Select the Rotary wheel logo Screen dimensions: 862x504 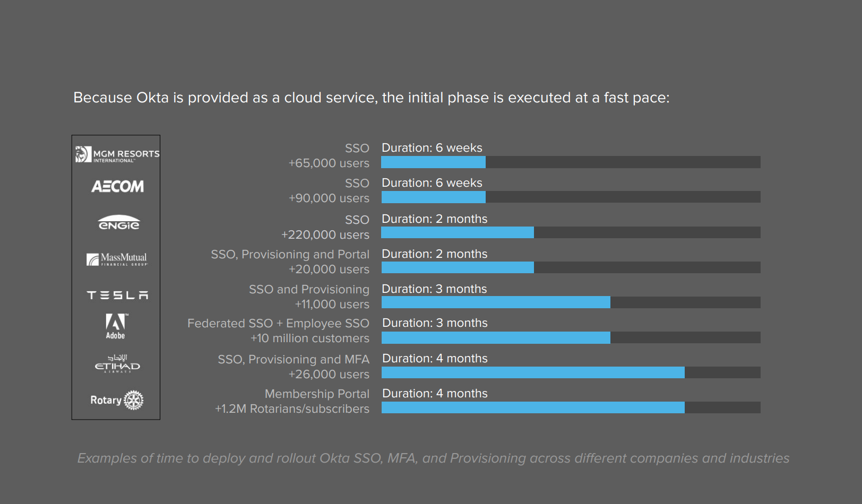point(117,400)
